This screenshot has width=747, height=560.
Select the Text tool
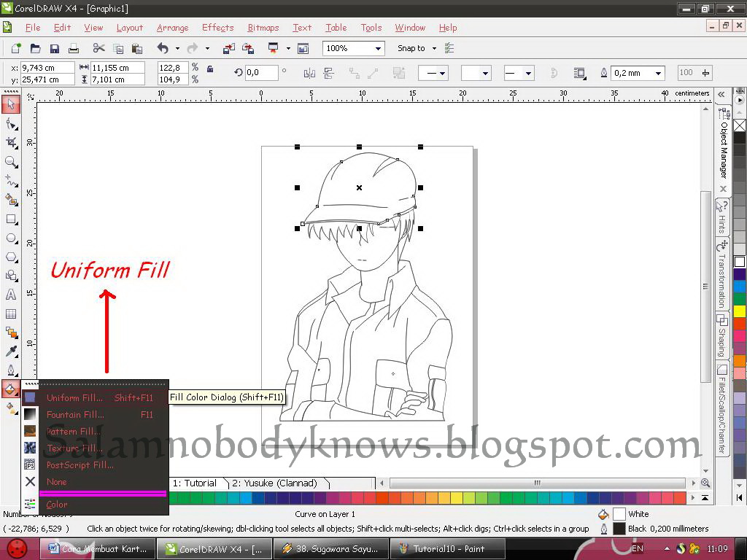[11, 295]
